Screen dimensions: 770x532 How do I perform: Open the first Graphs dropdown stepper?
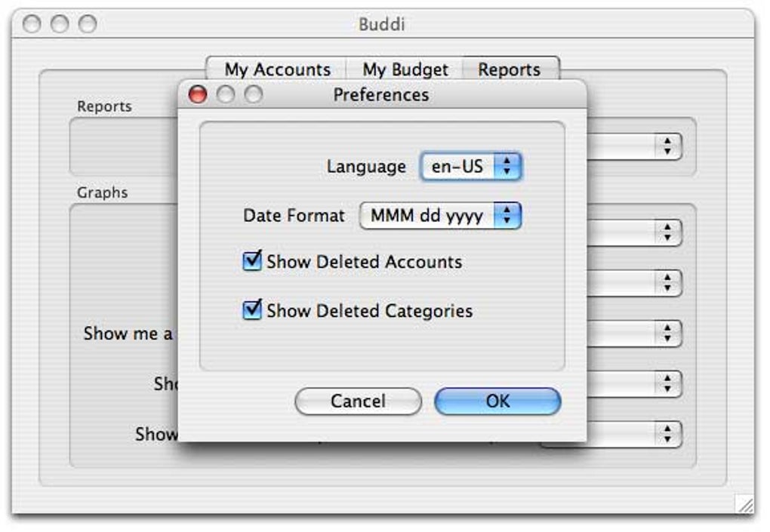[x=668, y=232]
